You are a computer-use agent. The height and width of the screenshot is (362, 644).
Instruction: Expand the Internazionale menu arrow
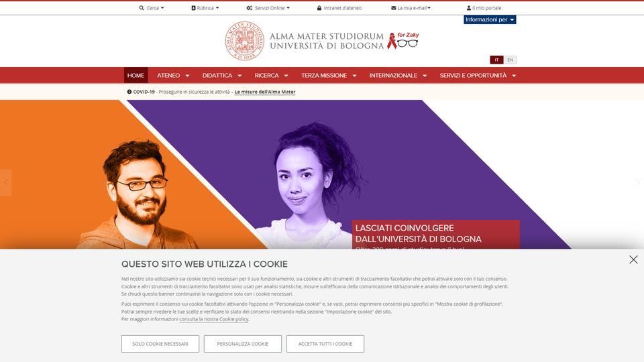pyautogui.click(x=424, y=76)
